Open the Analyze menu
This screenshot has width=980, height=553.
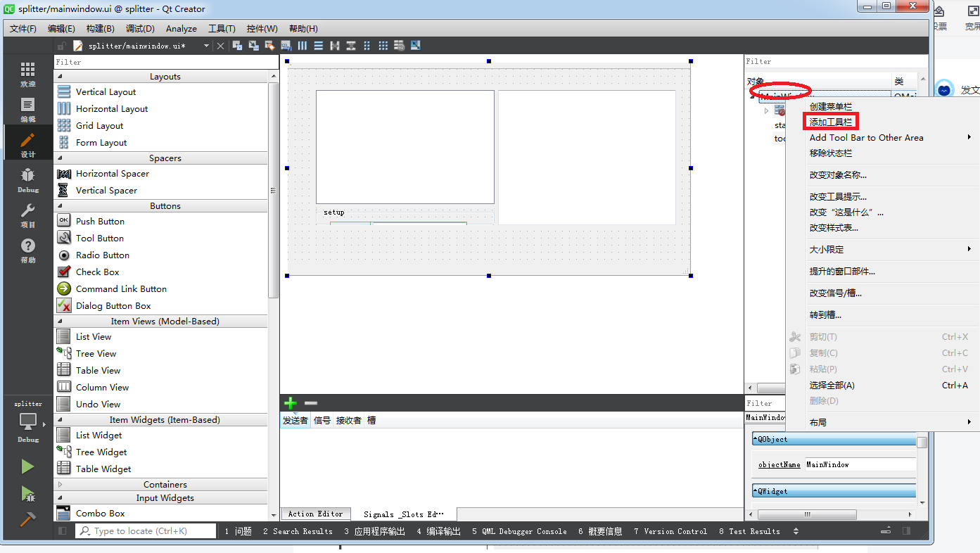point(182,29)
